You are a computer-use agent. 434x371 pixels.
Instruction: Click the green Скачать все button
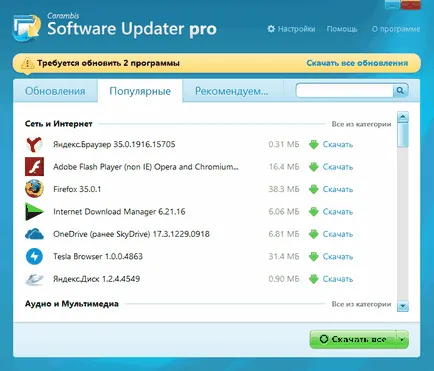[x=353, y=339]
